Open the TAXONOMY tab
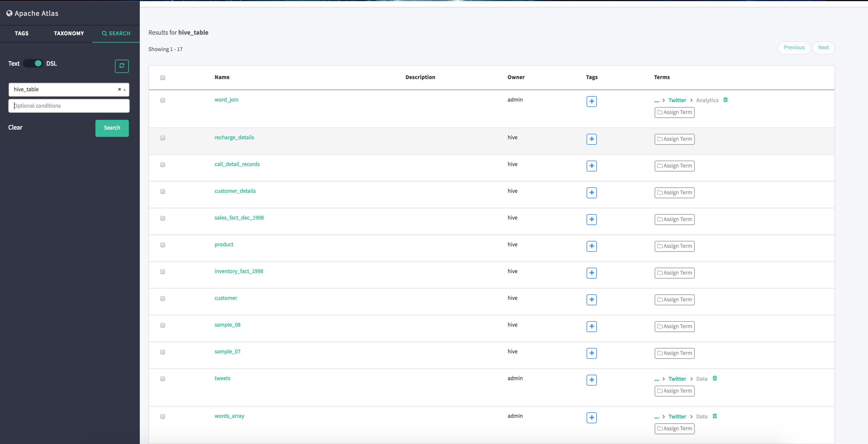This screenshot has width=868, height=444. (x=69, y=33)
